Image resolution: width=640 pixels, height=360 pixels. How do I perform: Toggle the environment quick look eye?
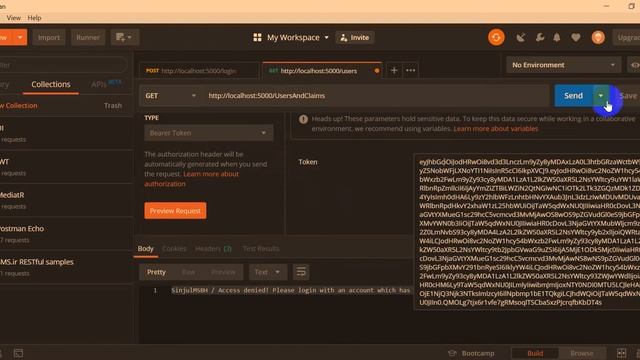[x=635, y=65]
